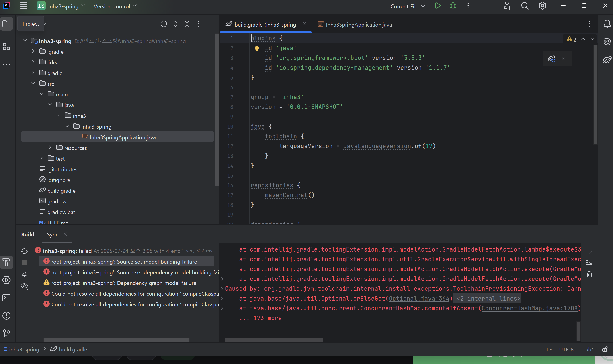
Task: Open UTF-8 encoding selector
Action: (x=566, y=349)
